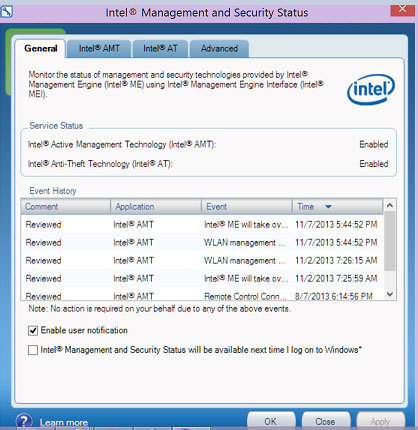Click Enabled status for Intel Anti-Theft
418x430 pixels.
(374, 164)
